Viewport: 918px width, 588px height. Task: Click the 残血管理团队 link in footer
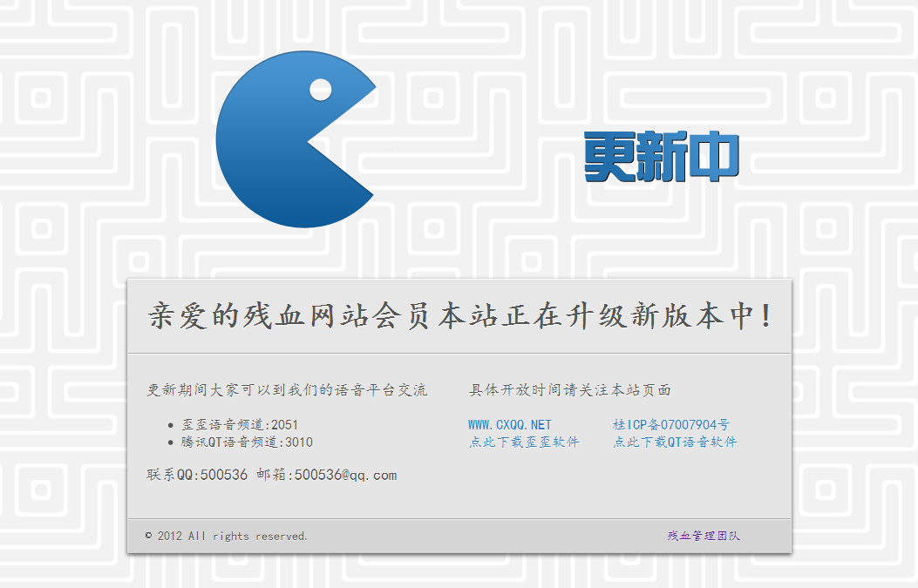coord(705,535)
